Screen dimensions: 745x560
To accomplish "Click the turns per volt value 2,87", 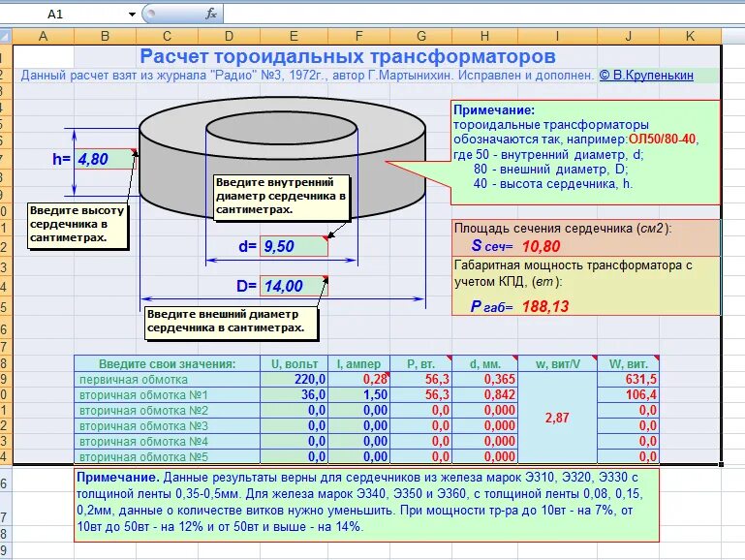I will tap(557, 418).
